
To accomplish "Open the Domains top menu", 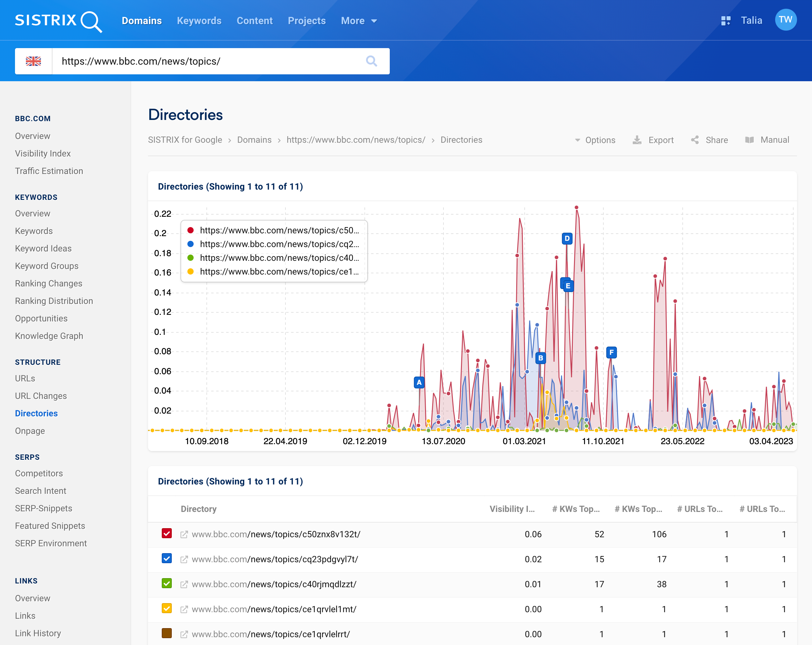I will 141,21.
